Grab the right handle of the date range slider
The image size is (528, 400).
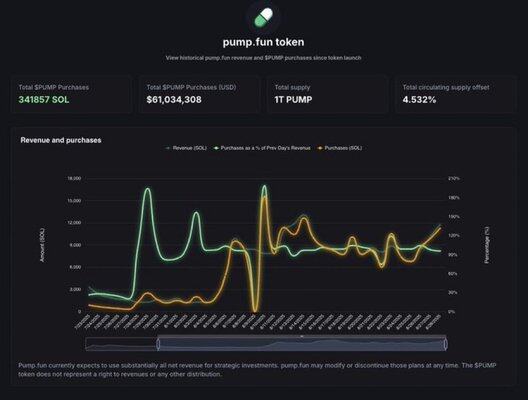pos(446,344)
